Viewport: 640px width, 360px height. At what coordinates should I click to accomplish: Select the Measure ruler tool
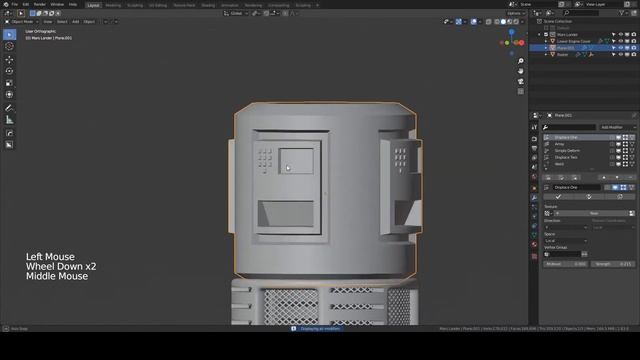tap(9, 120)
